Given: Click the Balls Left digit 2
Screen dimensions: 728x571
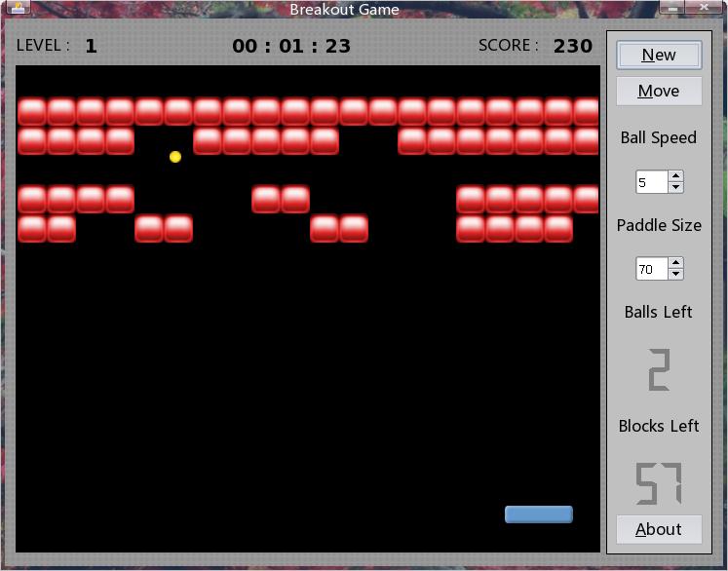Looking at the screenshot, I should (659, 369).
